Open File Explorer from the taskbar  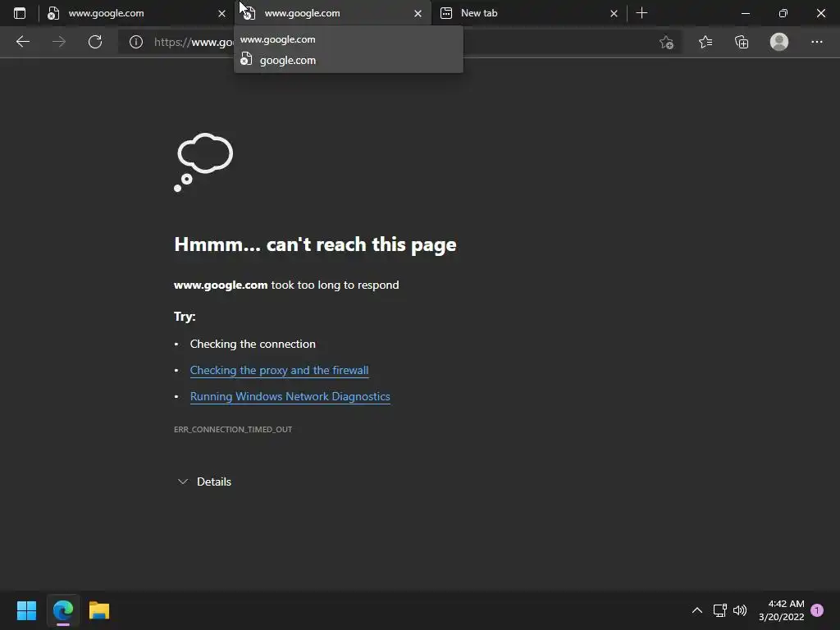click(99, 610)
